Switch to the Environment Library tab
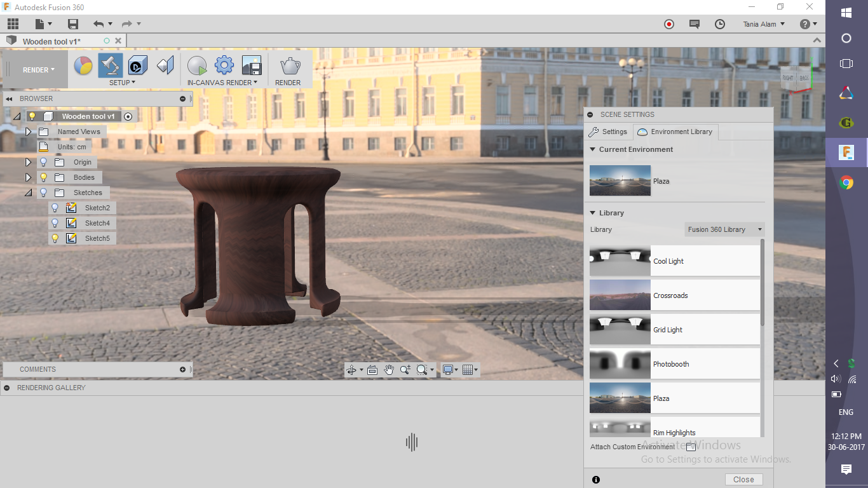The image size is (868, 488). (675, 132)
